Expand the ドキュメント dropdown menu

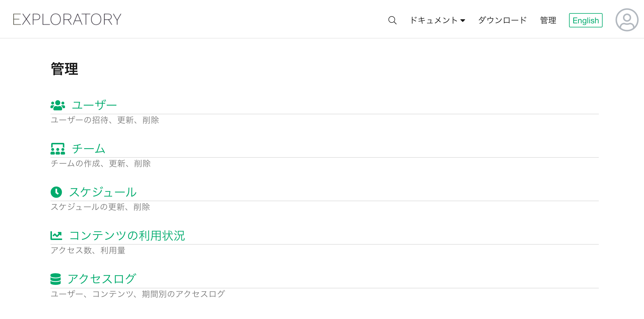click(437, 20)
